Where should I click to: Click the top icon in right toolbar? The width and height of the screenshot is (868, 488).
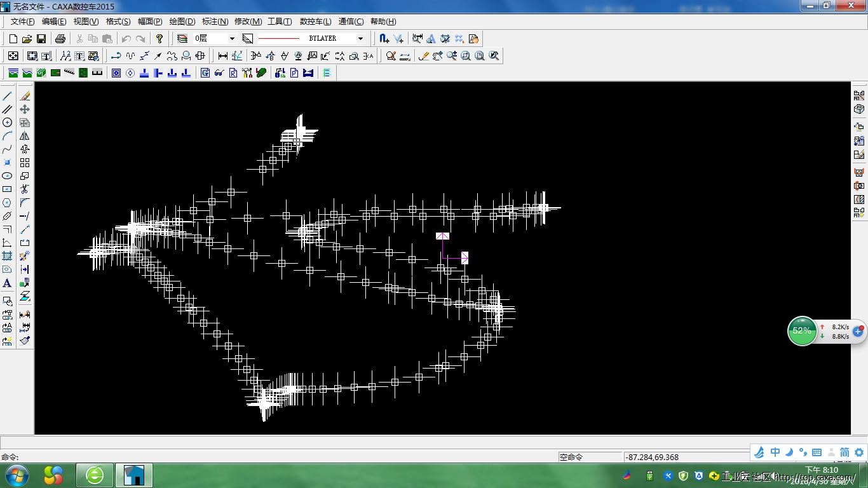coord(859,96)
